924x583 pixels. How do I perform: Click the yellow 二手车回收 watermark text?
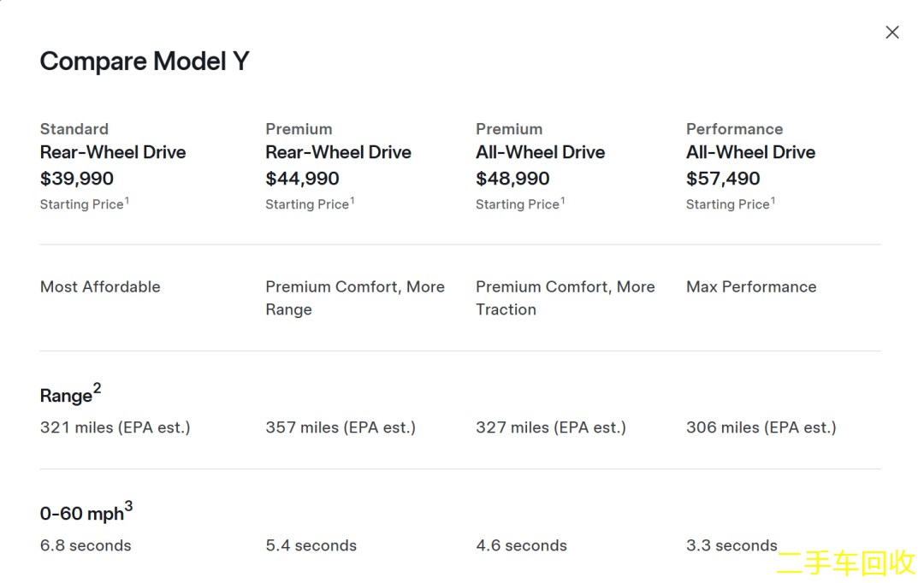coord(846,562)
